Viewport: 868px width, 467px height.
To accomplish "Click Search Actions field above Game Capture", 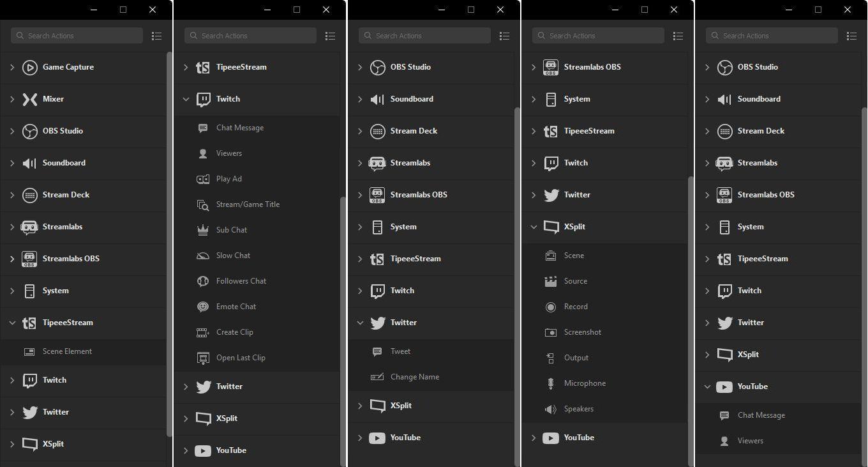I will pos(77,36).
